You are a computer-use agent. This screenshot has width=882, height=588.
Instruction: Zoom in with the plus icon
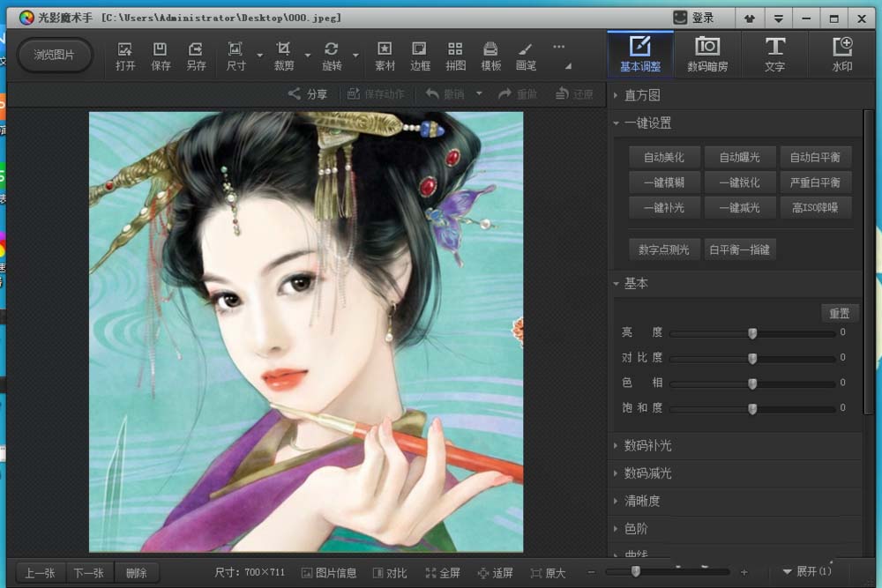tap(744, 572)
